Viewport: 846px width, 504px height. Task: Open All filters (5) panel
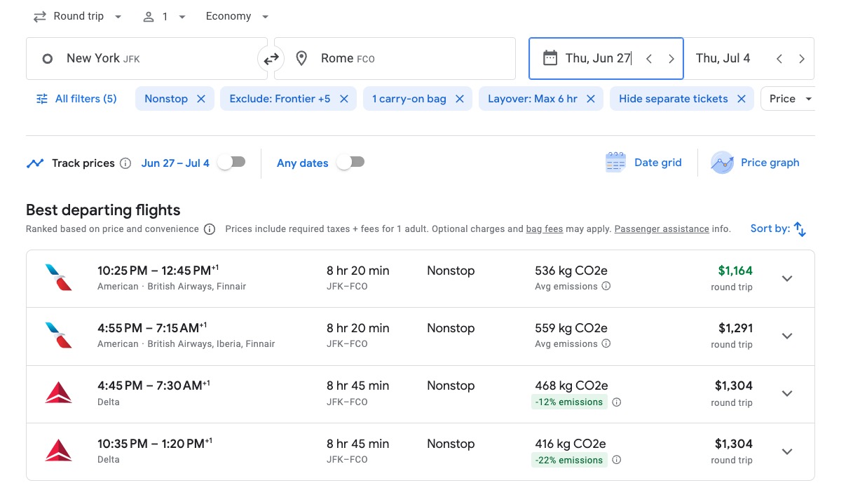(76, 99)
